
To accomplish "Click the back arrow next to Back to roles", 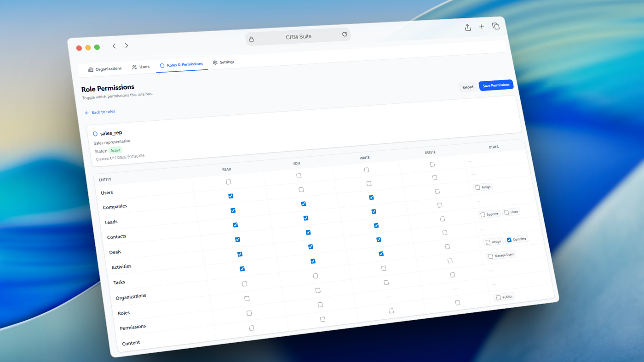I will [x=86, y=112].
